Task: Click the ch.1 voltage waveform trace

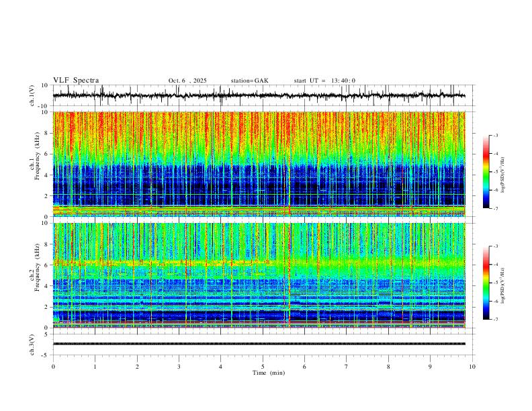Action: [259, 95]
